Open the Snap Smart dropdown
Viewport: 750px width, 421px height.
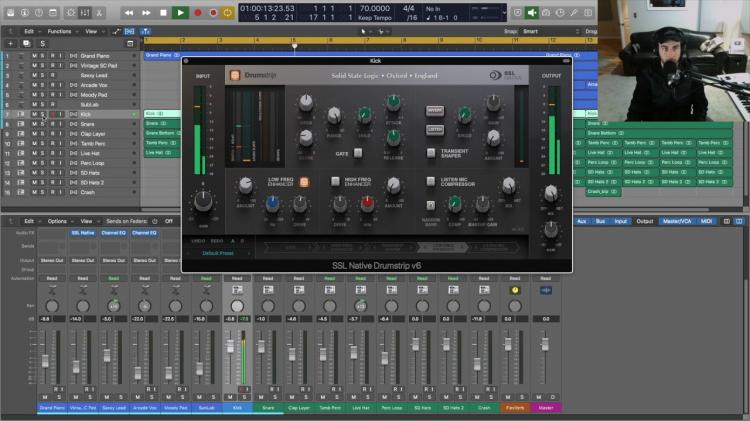[551, 32]
